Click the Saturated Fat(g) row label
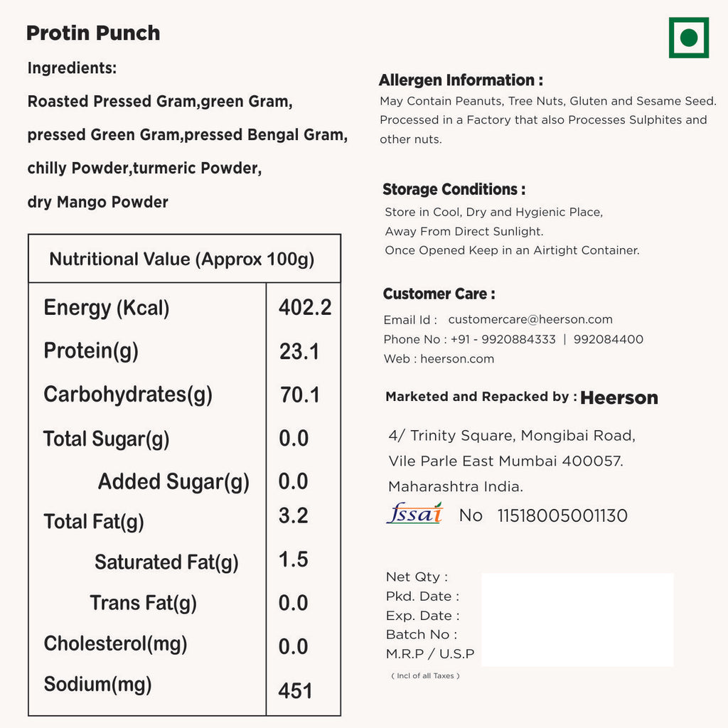 point(166,562)
